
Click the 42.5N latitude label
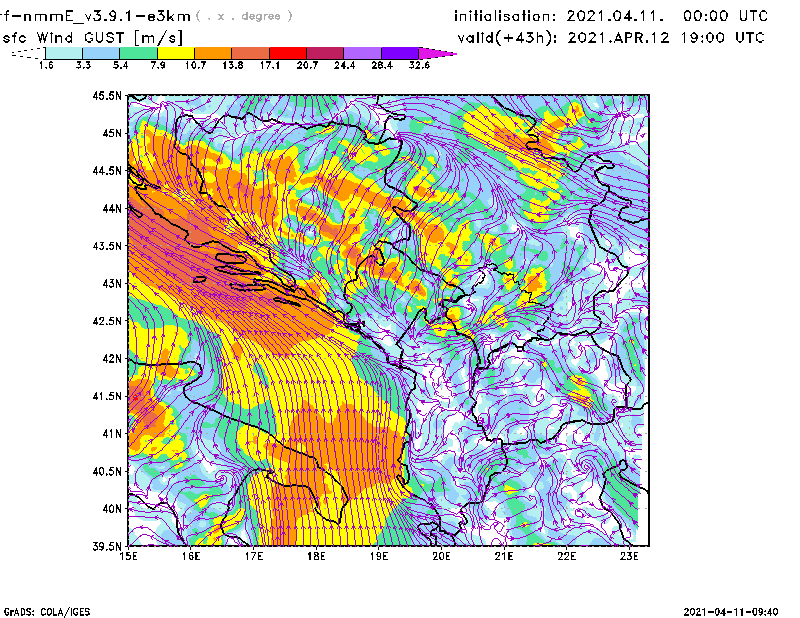coord(107,321)
